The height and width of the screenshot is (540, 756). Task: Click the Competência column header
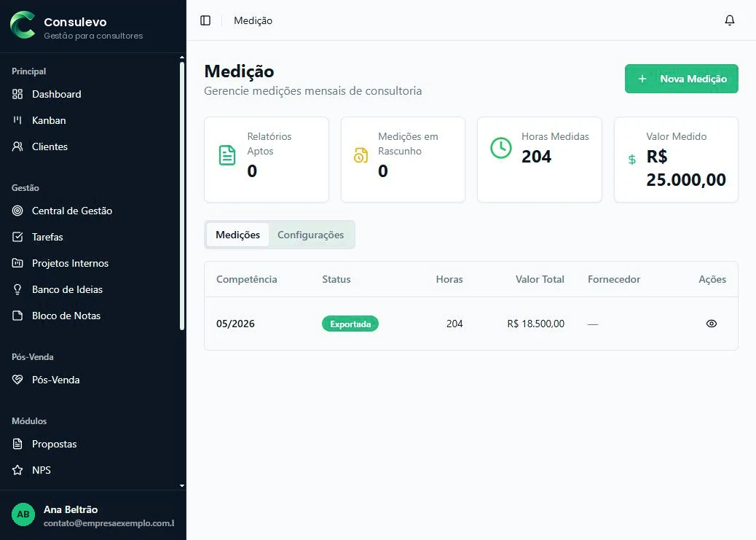click(x=246, y=279)
